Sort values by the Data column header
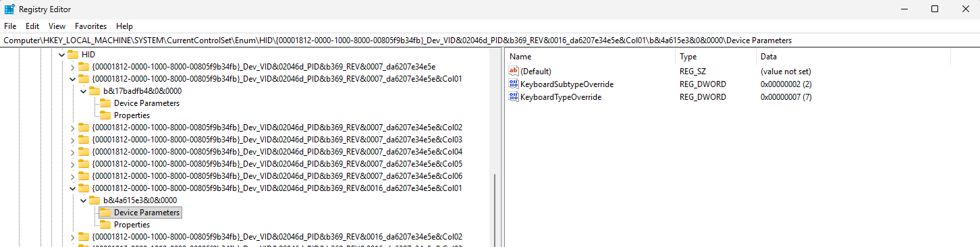 click(x=854, y=57)
